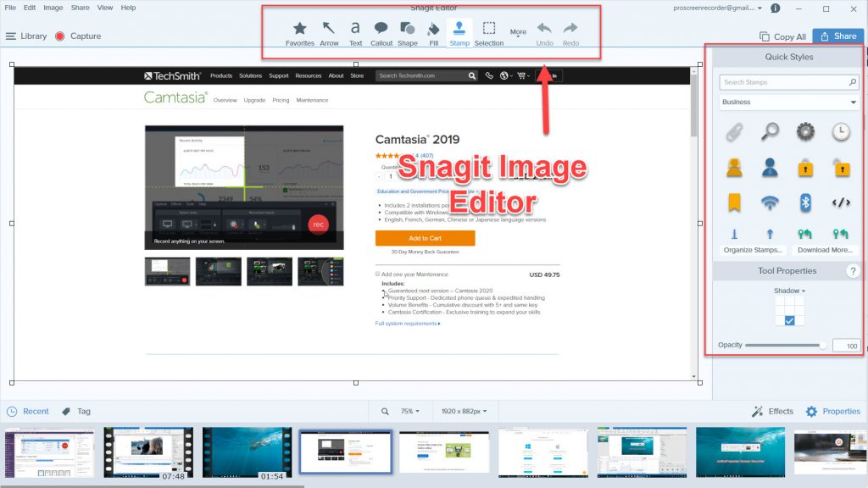The width and height of the screenshot is (868, 488).
Task: Choose the paperclip stamp
Action: pyautogui.click(x=735, y=132)
